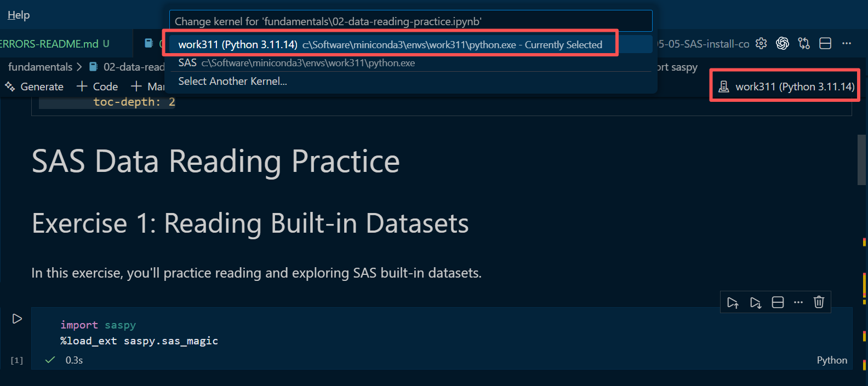868x386 pixels.
Task: Open cell toolbar More Actions ellipsis
Action: [798, 303]
